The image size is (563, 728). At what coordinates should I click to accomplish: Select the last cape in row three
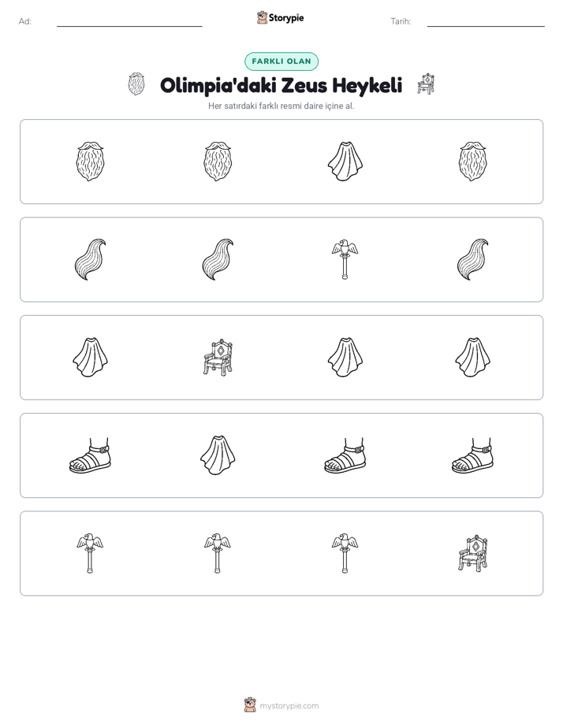[x=472, y=357]
